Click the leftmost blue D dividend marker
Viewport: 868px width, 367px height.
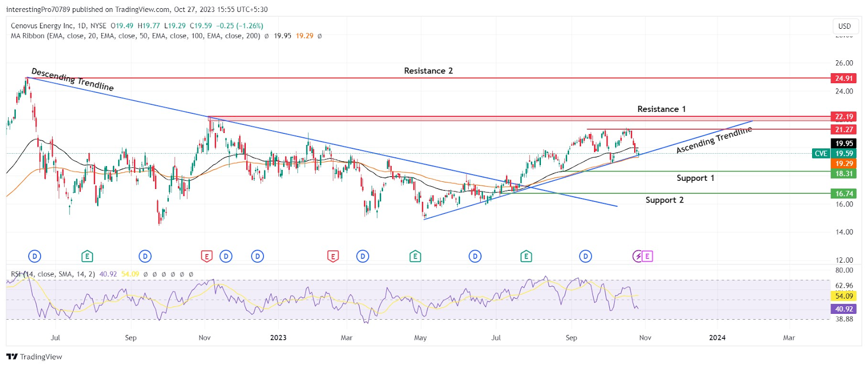(x=34, y=256)
